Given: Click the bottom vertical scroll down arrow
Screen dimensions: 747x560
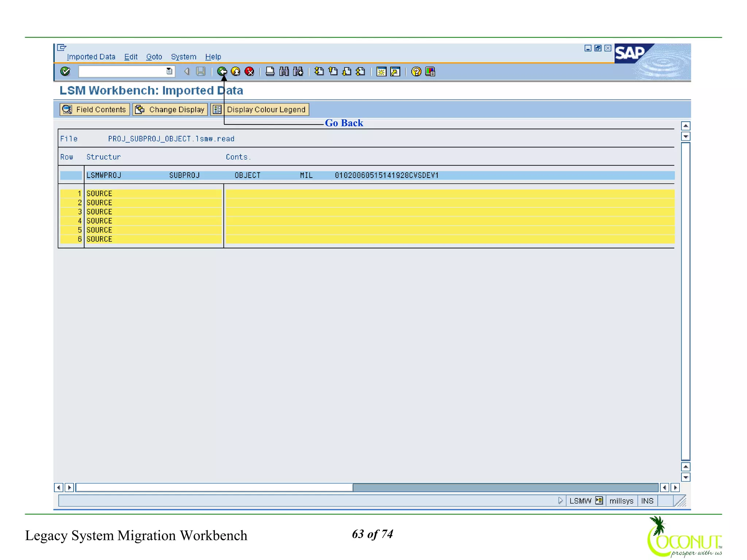Looking at the screenshot, I should [x=686, y=477].
